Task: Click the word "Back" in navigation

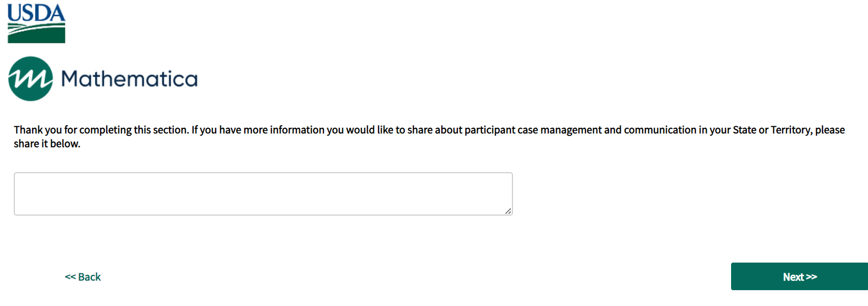Action: [x=89, y=277]
